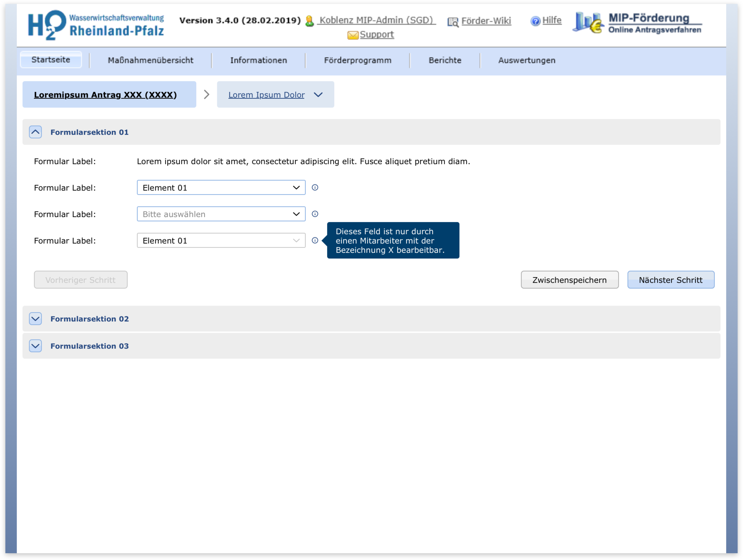
Task: Collapse Formularsektion 01 section
Action: 35,132
